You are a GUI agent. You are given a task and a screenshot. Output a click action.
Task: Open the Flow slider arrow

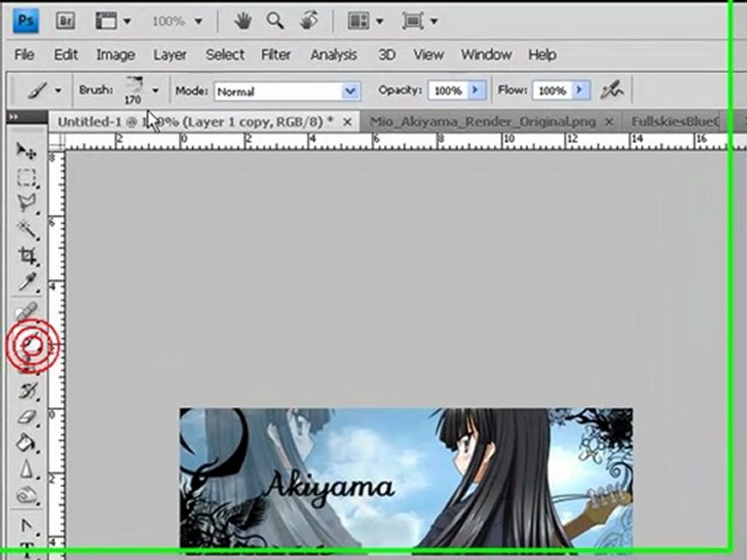pyautogui.click(x=580, y=90)
